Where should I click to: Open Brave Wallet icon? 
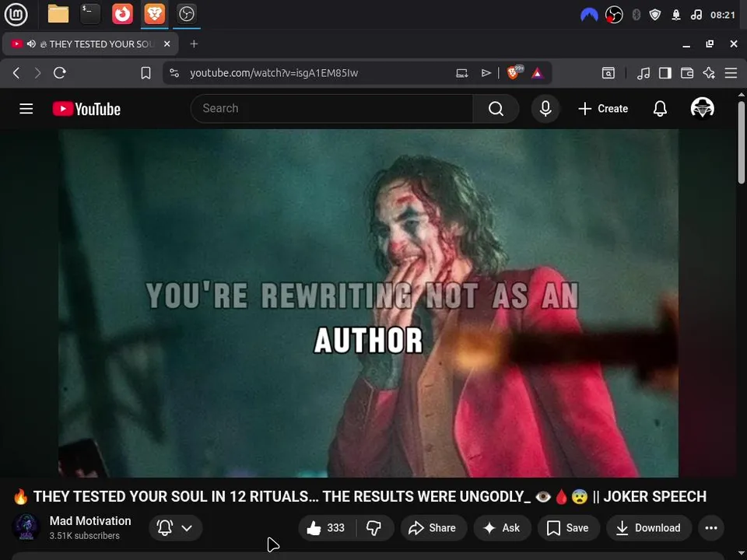687,73
